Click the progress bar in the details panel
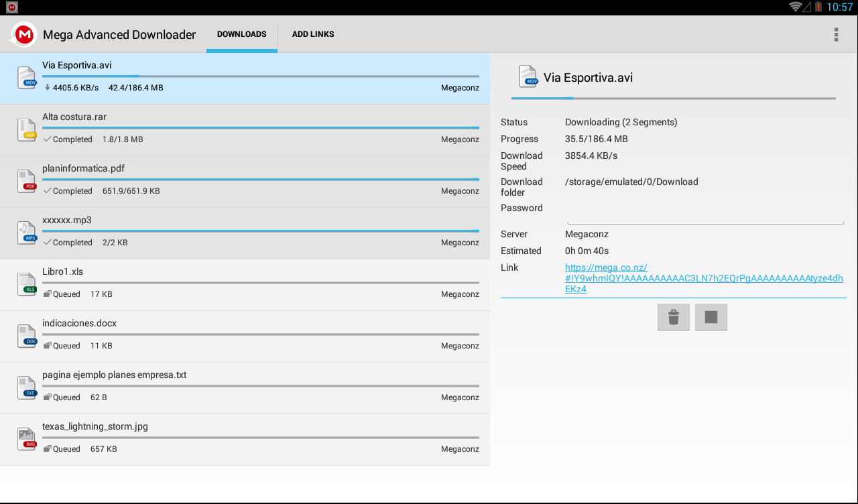The image size is (858, 504). pos(674,99)
